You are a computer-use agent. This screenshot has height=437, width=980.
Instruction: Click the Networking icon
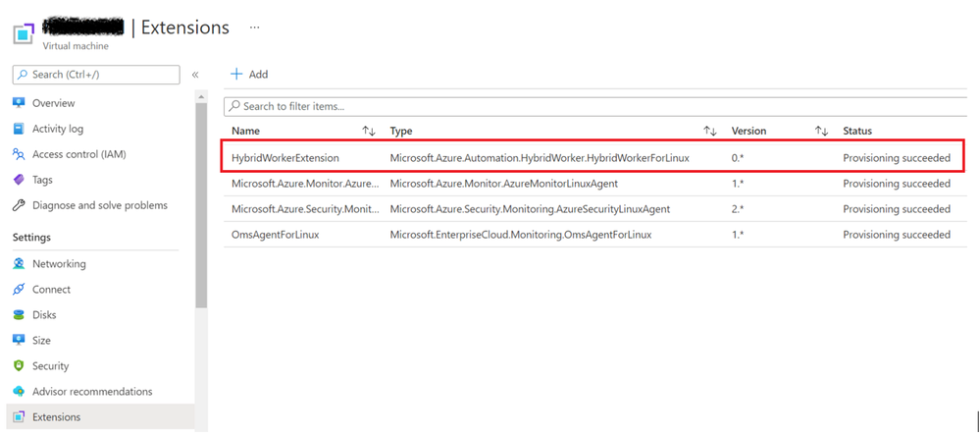pos(19,263)
